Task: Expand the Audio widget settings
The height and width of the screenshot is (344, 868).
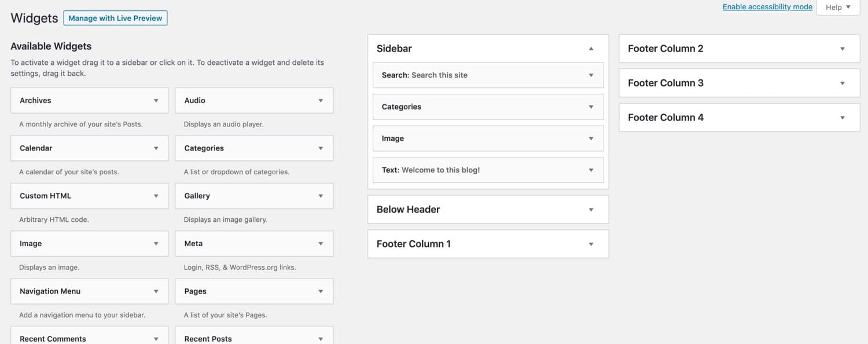Action: point(321,100)
